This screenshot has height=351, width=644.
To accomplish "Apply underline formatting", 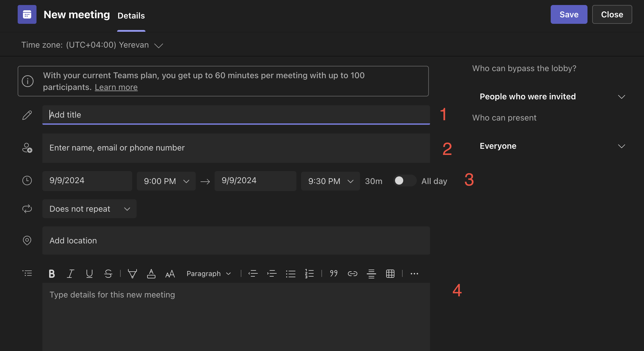I will (x=89, y=273).
